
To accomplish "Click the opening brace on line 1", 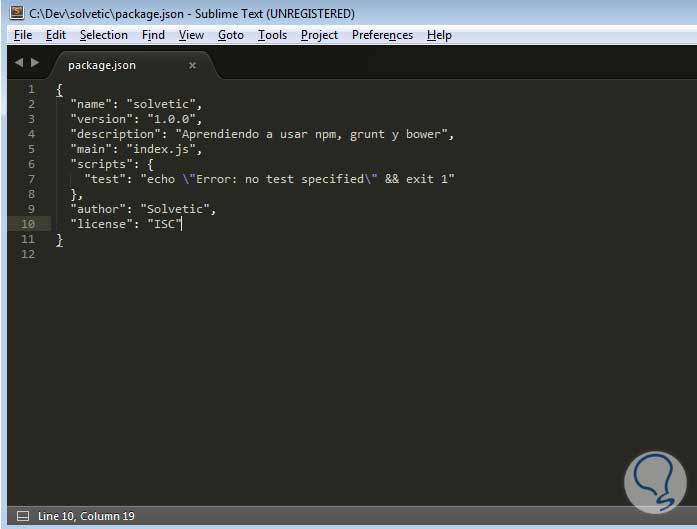I will click(60, 90).
